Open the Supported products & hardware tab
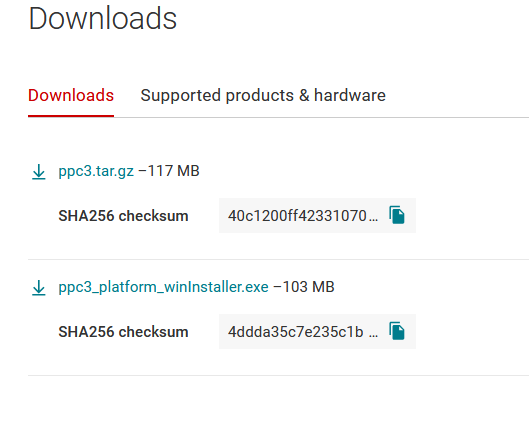 pos(263,95)
